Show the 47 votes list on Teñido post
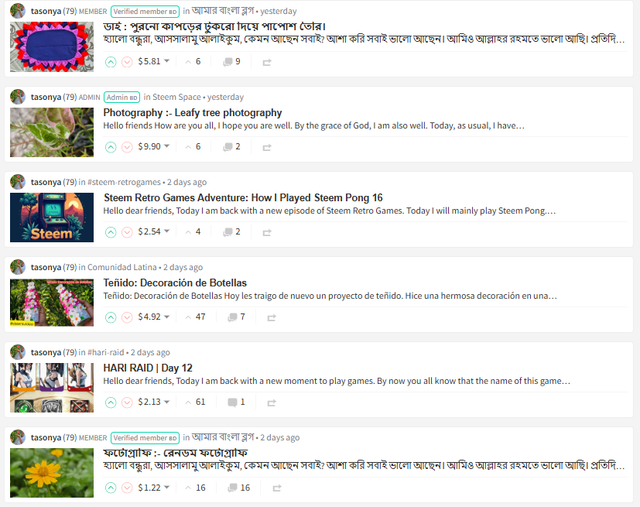Image resolution: width=640 pixels, height=507 pixels. (196, 317)
